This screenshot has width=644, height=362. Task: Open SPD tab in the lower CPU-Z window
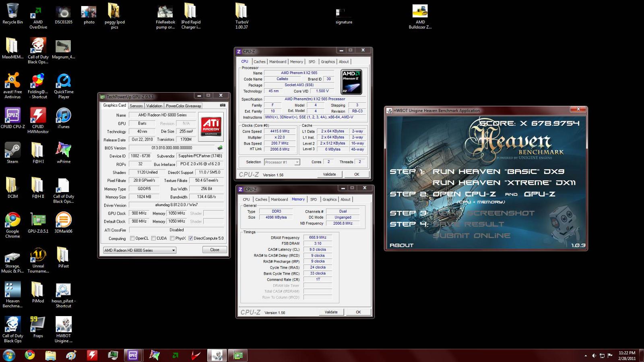(314, 199)
